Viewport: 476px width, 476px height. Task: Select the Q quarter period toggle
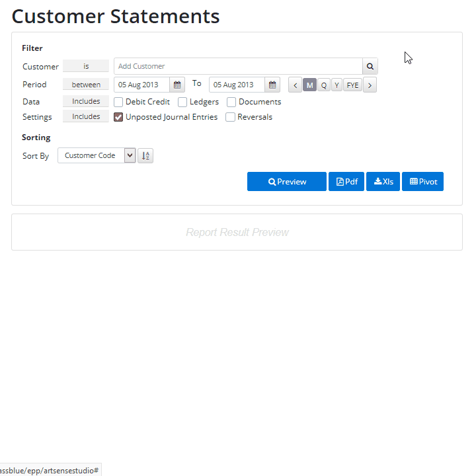[323, 85]
